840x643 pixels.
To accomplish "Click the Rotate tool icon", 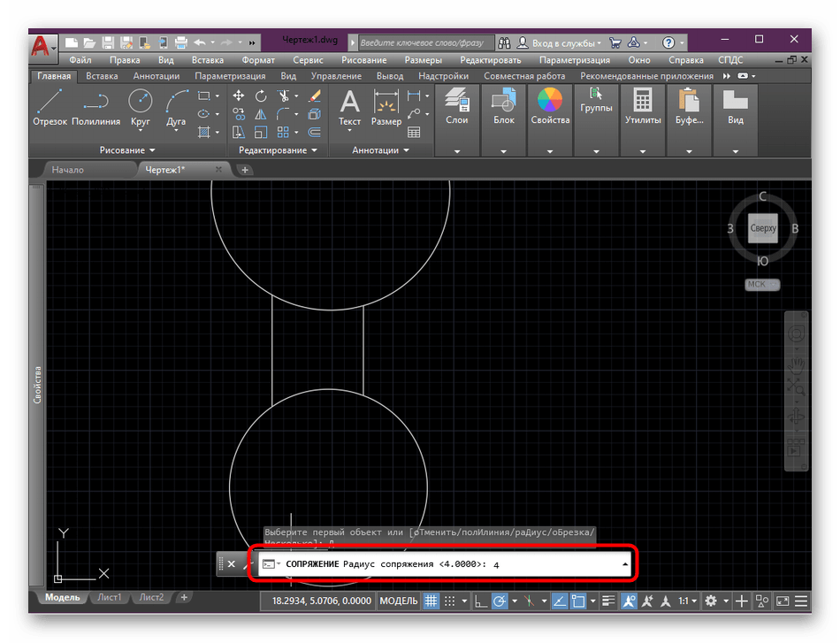I will [x=261, y=96].
